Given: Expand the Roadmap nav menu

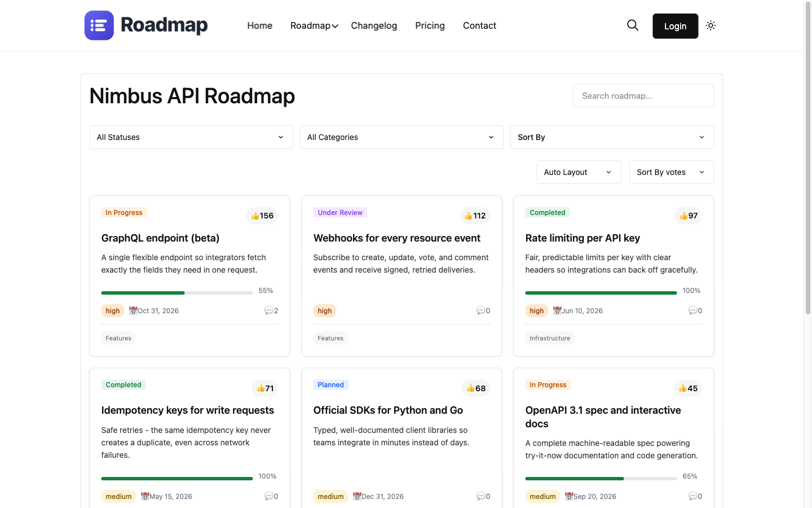Looking at the screenshot, I should pos(314,25).
